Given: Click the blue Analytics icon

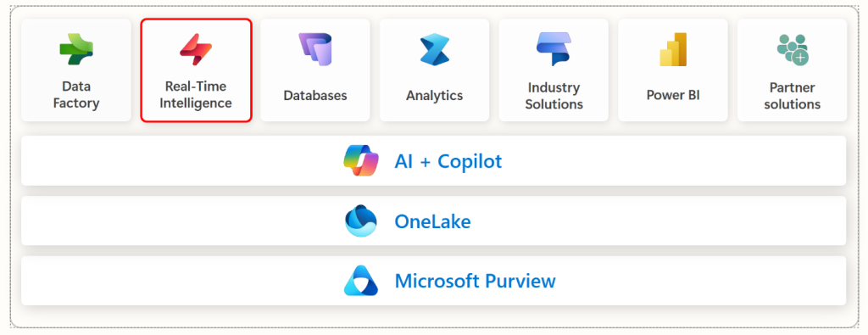Looking at the screenshot, I should (435, 50).
